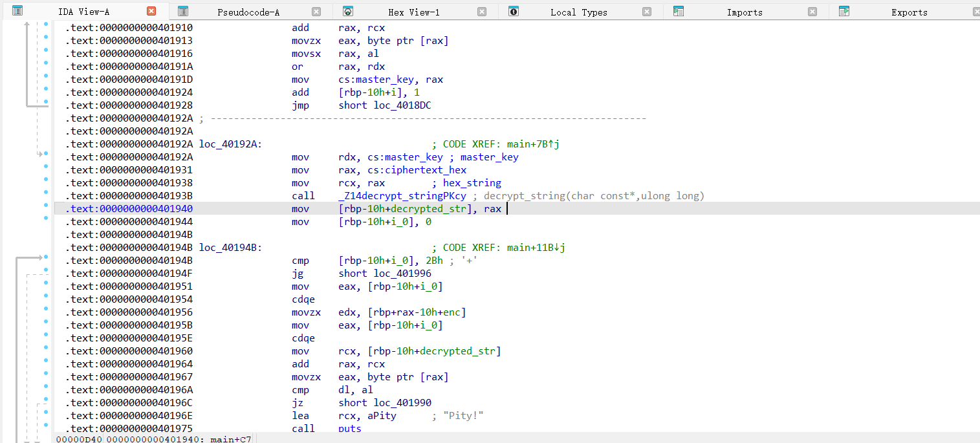Follow the loc_4018DC jump target
Screen dimensions: 980x443
(402, 105)
